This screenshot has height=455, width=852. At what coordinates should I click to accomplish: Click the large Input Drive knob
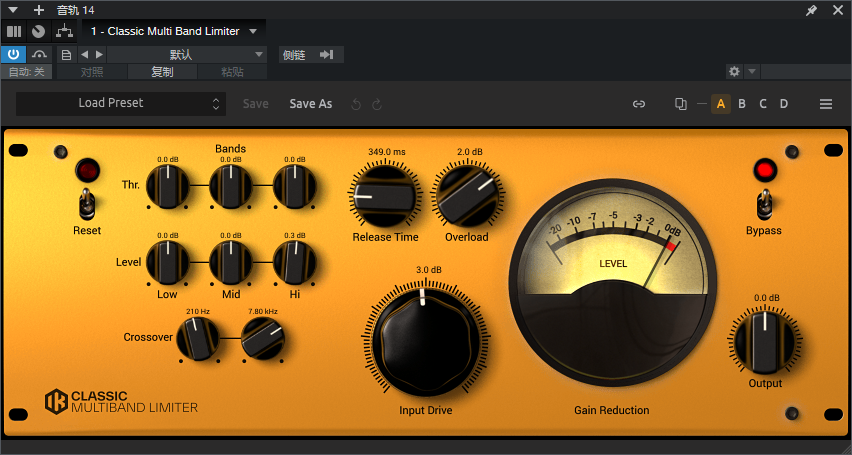click(426, 342)
